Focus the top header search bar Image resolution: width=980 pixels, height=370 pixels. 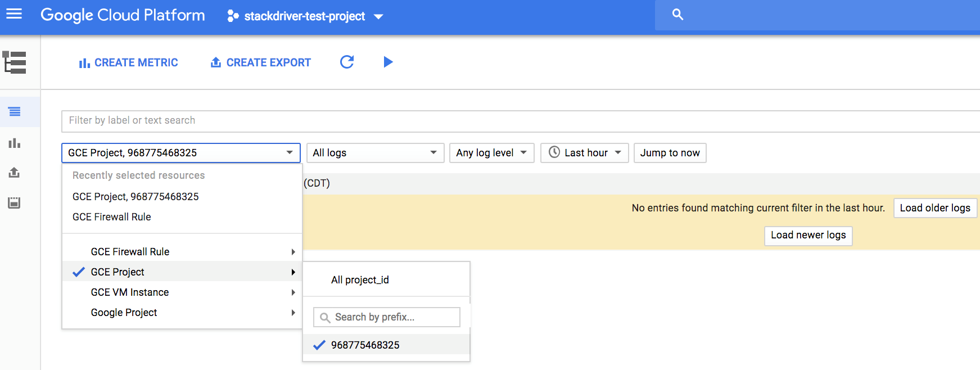(818, 15)
